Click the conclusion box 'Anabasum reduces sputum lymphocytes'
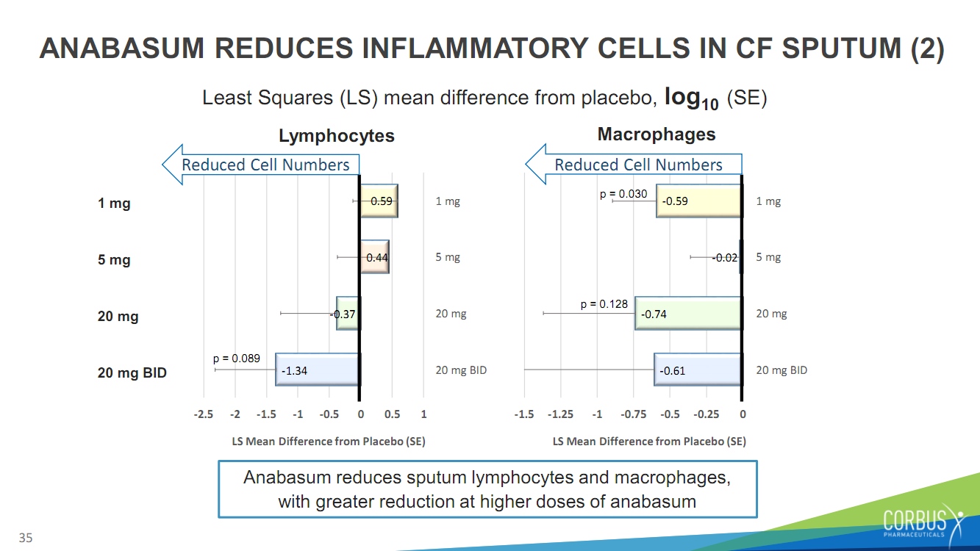Image resolution: width=980 pixels, height=551 pixels. 487,489
